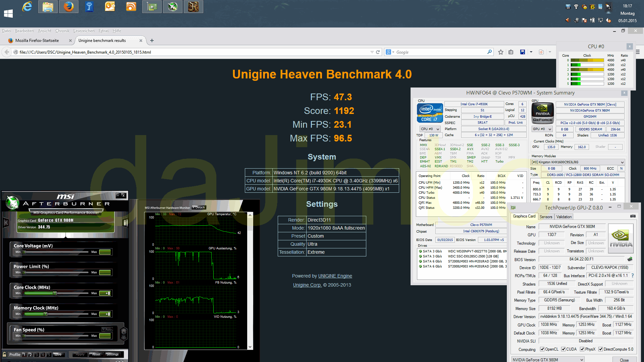Viewport: 644px width, 362px height.
Task: Open the Lesezeichen menu
Action: pyautogui.click(x=84, y=31)
